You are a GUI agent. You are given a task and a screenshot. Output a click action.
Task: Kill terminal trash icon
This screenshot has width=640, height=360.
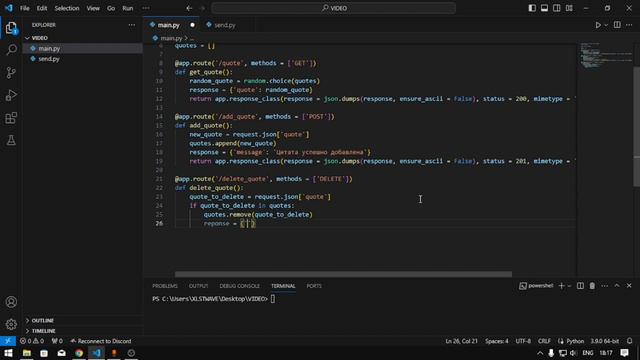592,286
